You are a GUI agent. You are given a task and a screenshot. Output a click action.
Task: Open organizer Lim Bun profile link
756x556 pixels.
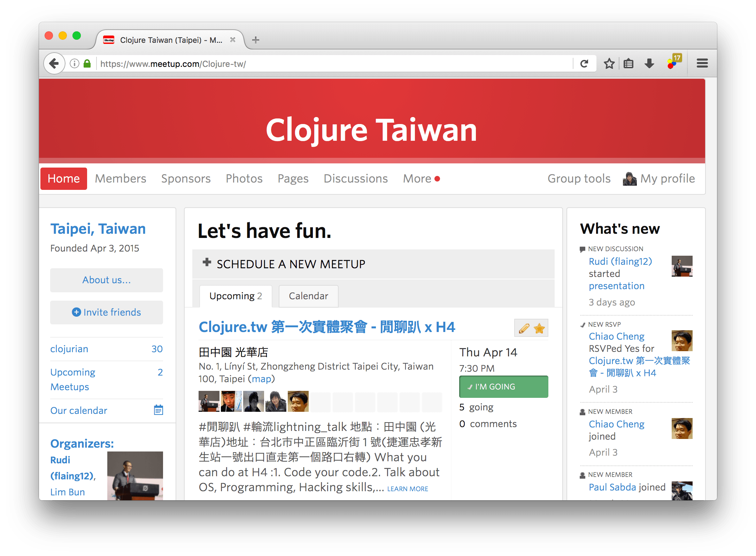(x=68, y=492)
